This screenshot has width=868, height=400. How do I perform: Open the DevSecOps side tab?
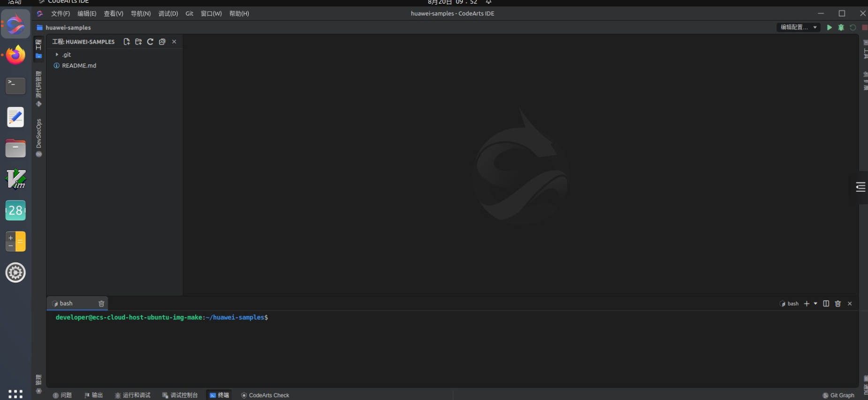(38, 138)
